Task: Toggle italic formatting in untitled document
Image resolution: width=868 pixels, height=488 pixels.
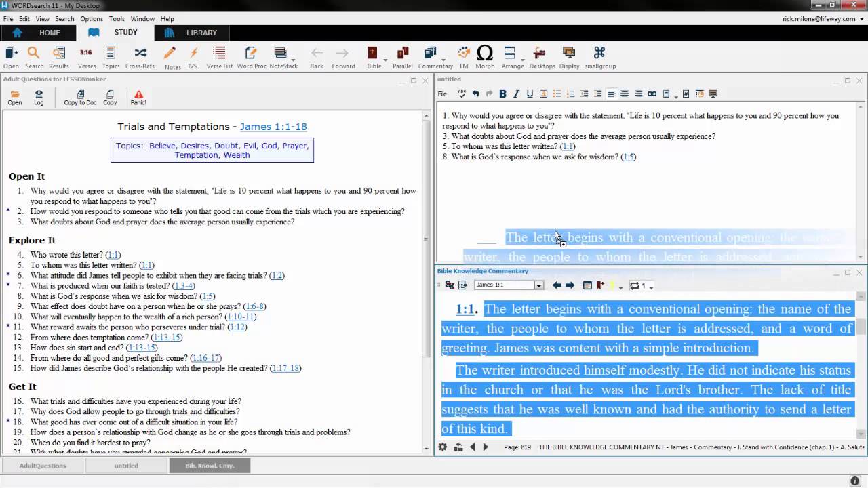Action: pyautogui.click(x=516, y=94)
